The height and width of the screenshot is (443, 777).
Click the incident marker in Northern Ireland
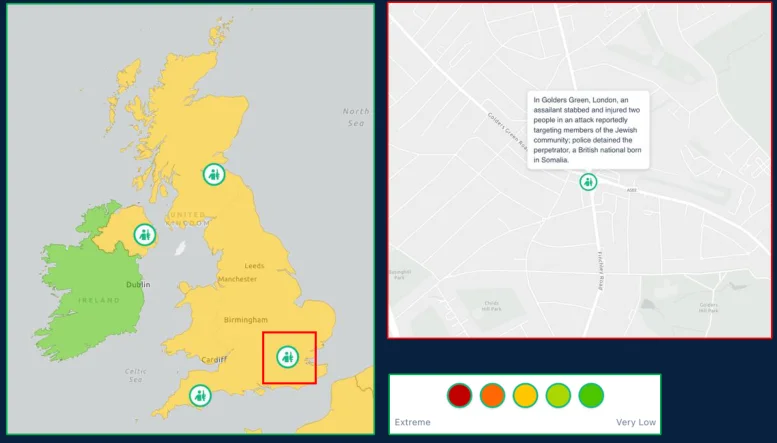click(145, 234)
